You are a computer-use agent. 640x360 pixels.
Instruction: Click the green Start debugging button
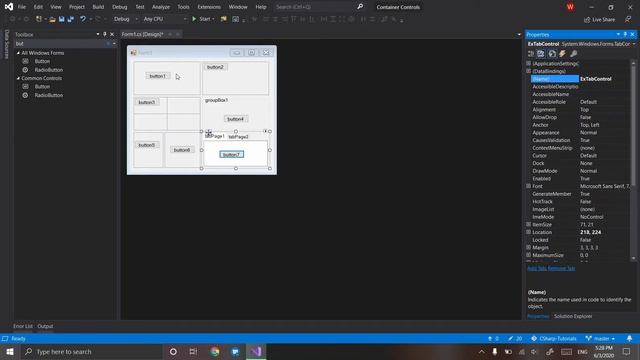(x=203, y=19)
